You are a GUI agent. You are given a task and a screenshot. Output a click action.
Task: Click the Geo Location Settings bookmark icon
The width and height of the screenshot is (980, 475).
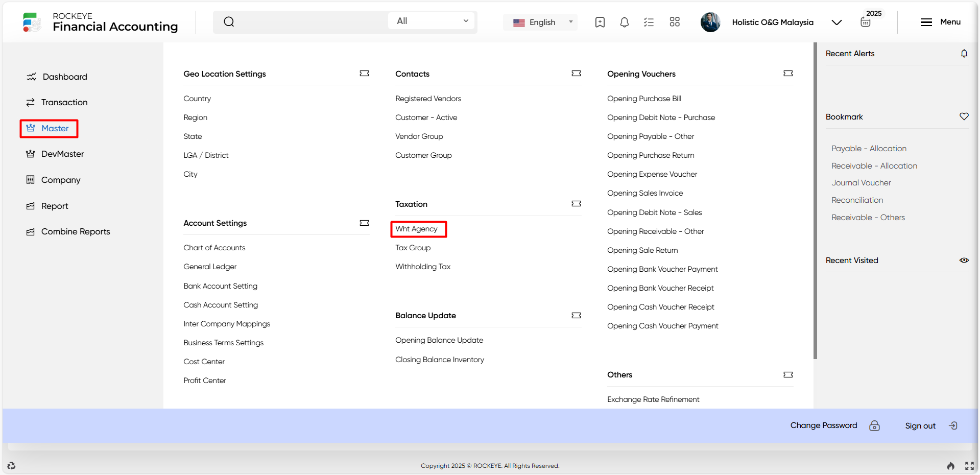click(x=364, y=74)
